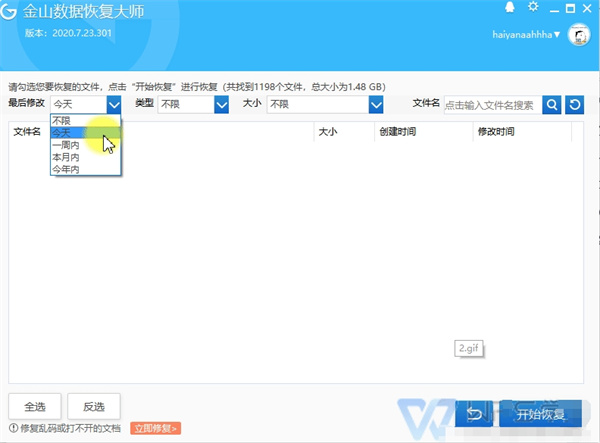Minimize the window
600x443 pixels.
coord(554,9)
